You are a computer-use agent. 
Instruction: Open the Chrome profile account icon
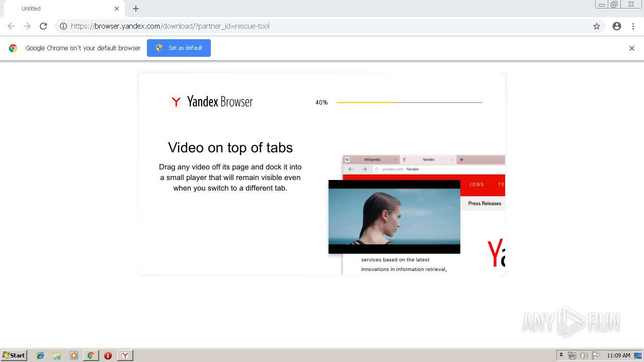(617, 26)
